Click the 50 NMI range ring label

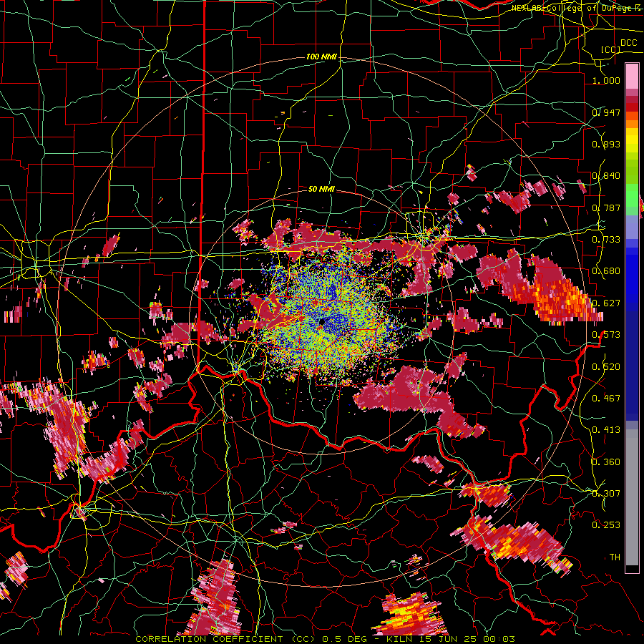(x=321, y=190)
